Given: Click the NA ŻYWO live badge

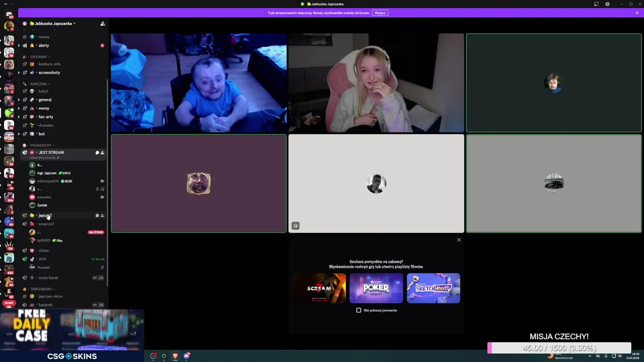Looking at the screenshot, I should pos(96,232).
